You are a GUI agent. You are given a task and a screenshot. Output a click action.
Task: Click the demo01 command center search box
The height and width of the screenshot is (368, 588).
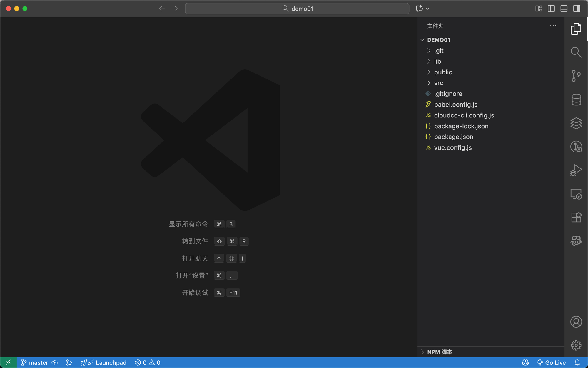click(x=297, y=9)
